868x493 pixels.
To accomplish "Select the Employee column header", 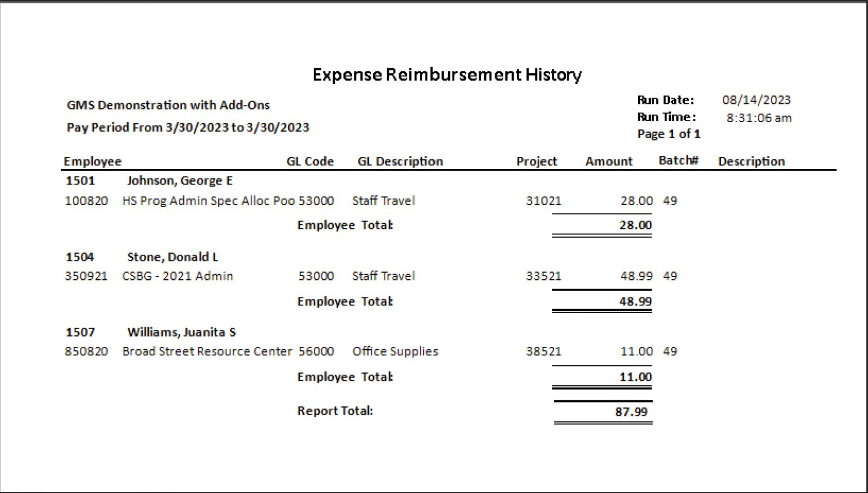I will [92, 162].
